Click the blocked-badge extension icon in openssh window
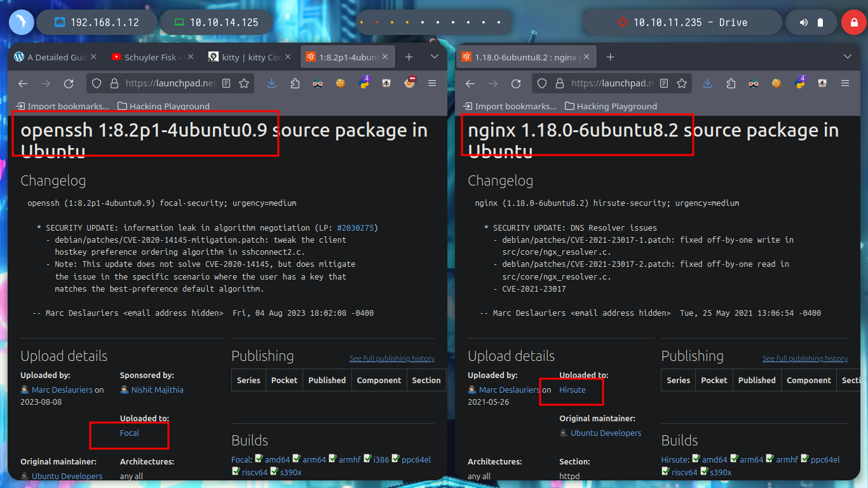868x488 pixels. point(410,83)
